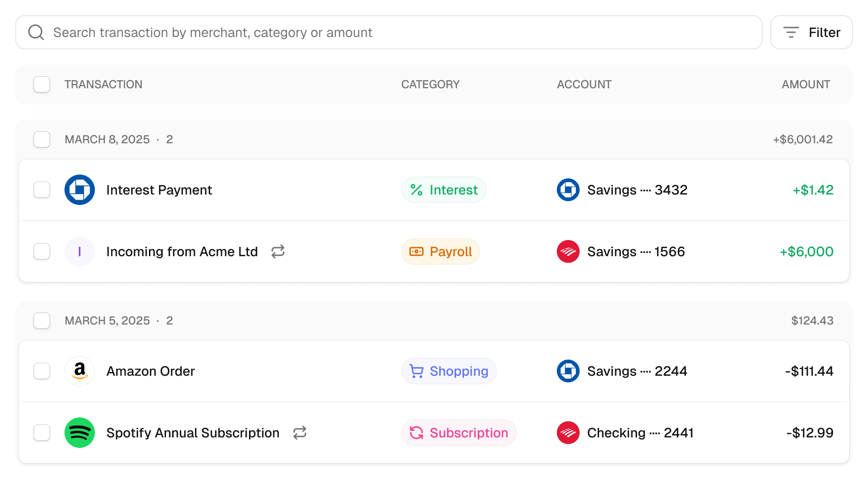Check the Amazon Order row checkbox
The width and height of the screenshot is (868, 482).
[x=42, y=371]
